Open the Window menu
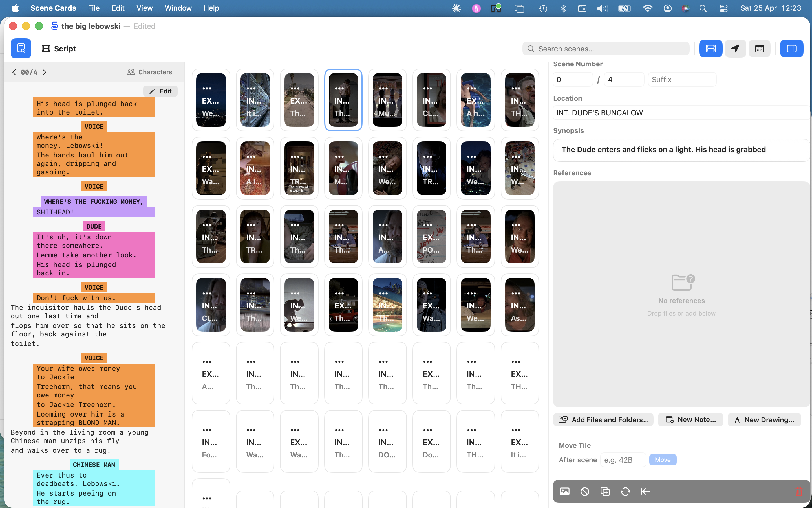812x508 pixels. point(178,8)
